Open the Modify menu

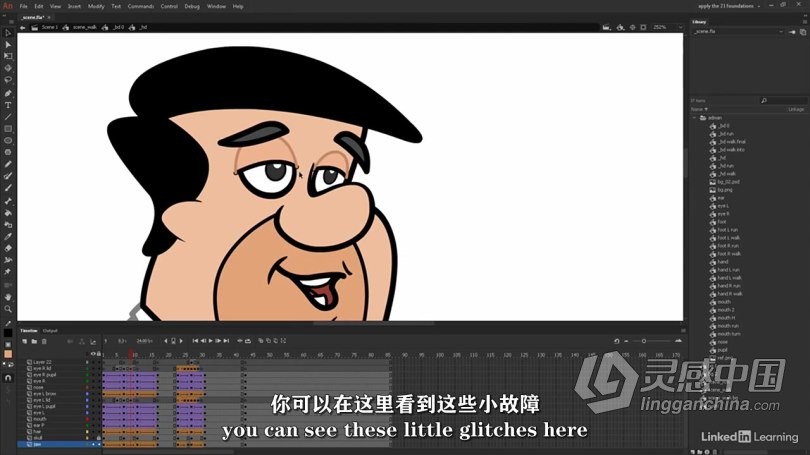96,6
